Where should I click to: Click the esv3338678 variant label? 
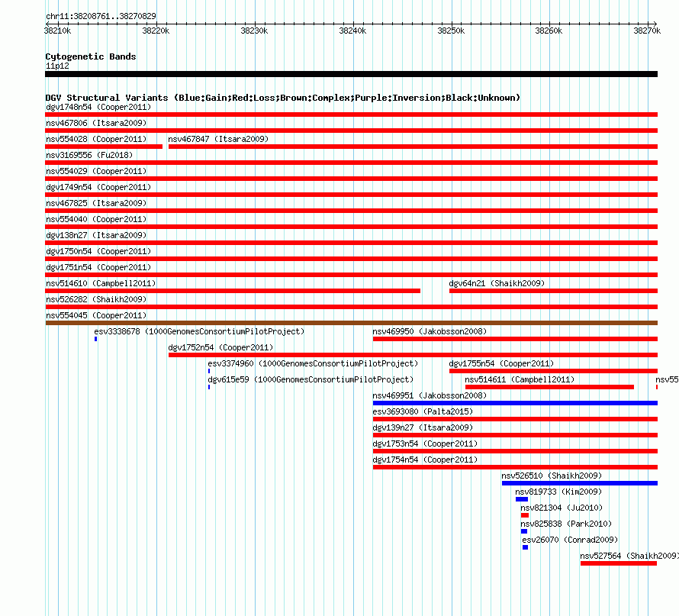click(199, 331)
